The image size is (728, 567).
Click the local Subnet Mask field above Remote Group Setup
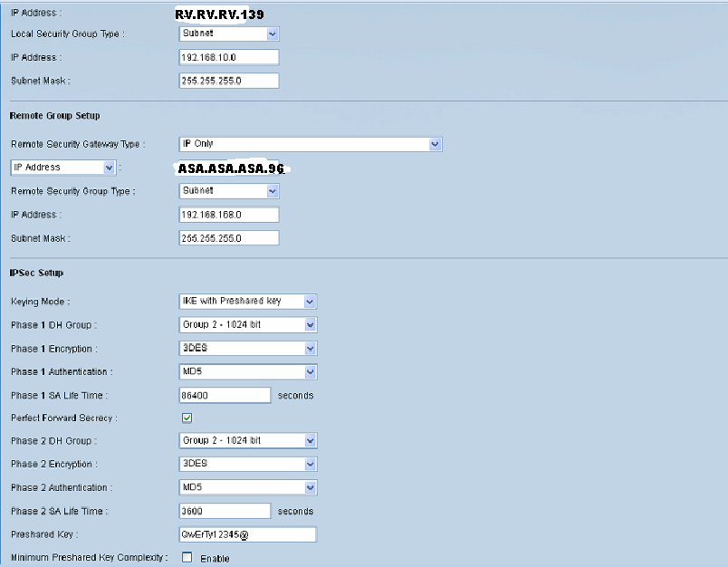coord(229,81)
